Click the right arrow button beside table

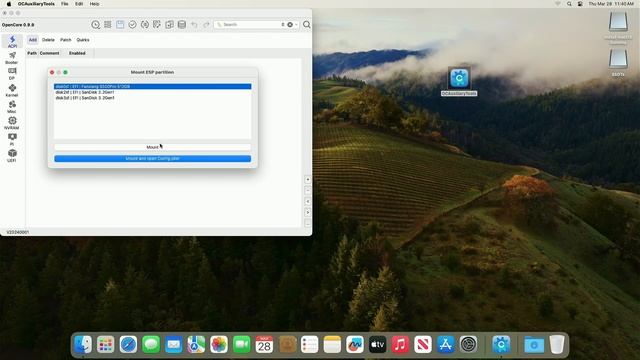[x=308, y=213]
